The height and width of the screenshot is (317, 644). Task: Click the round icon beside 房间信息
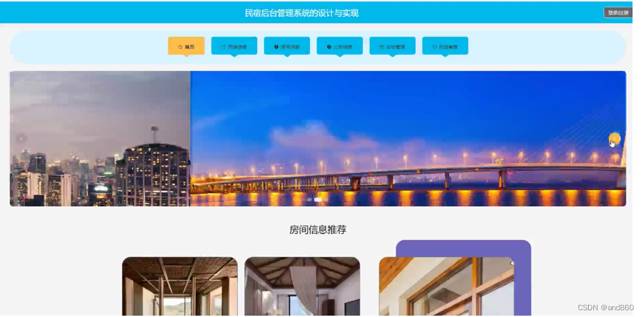[276, 47]
